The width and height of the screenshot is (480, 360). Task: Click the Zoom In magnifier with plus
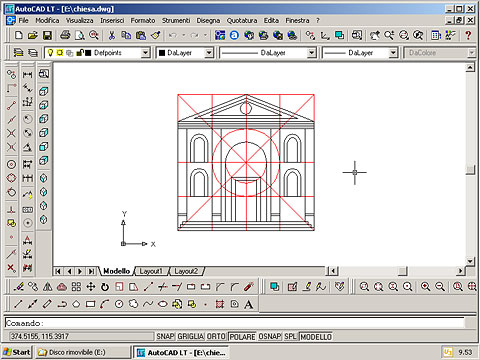click(425, 287)
